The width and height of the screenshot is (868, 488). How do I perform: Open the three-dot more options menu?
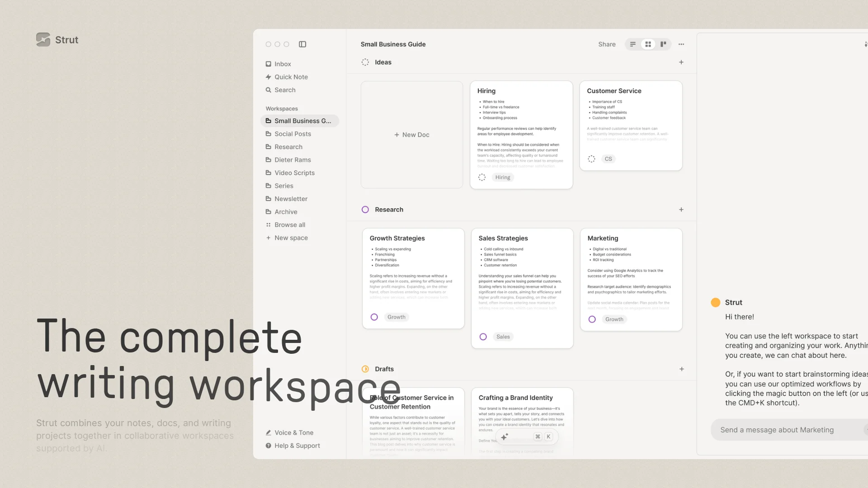(x=681, y=44)
